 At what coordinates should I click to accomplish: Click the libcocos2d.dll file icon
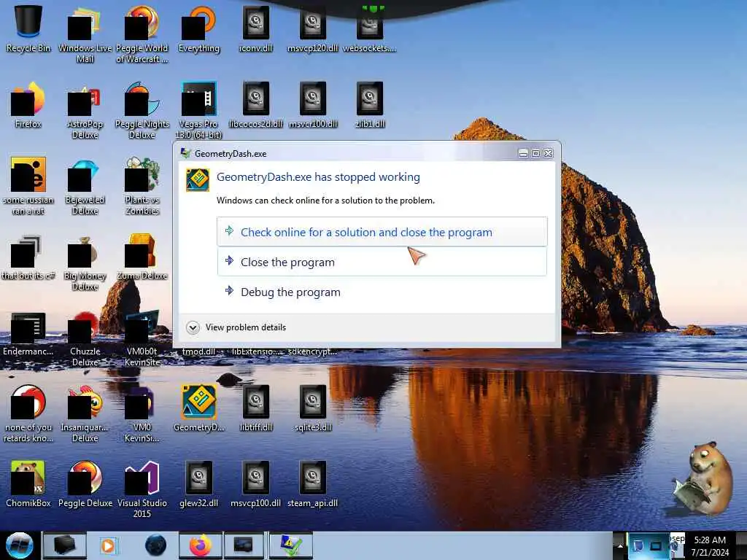coord(256,105)
